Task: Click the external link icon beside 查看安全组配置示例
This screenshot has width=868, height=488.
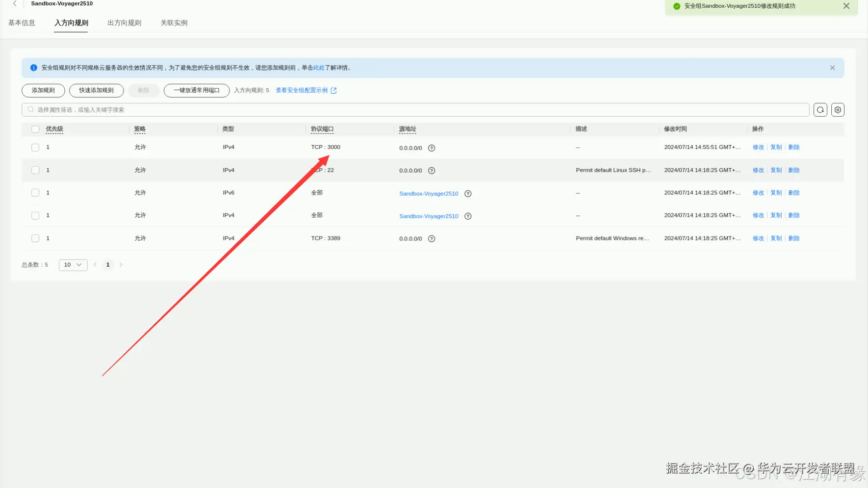Action: 333,90
